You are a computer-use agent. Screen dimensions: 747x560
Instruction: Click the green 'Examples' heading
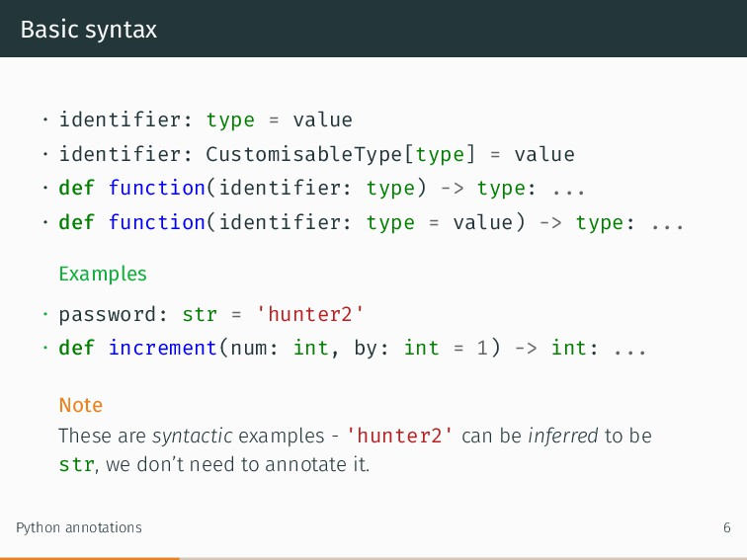coord(103,275)
